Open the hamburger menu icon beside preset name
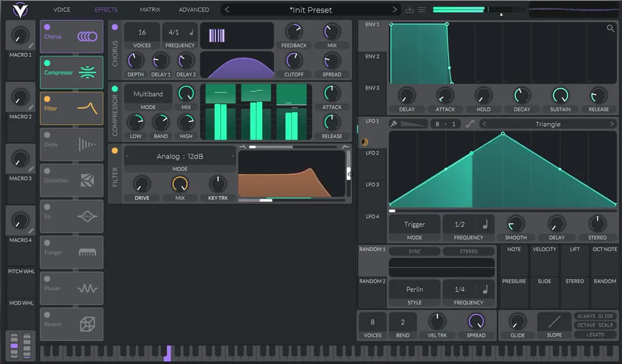The image size is (622, 364). [x=422, y=10]
